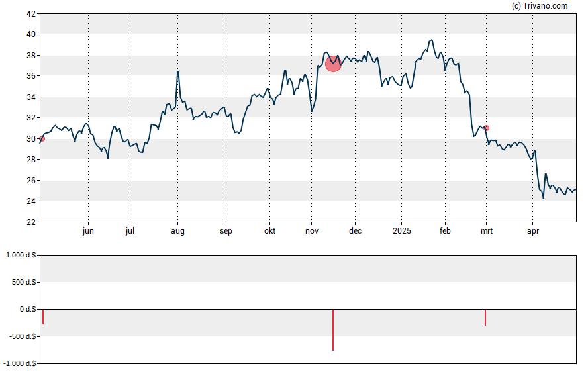Click the '0 d.$' axis label
This screenshot has width=588, height=374.
(x=28, y=309)
